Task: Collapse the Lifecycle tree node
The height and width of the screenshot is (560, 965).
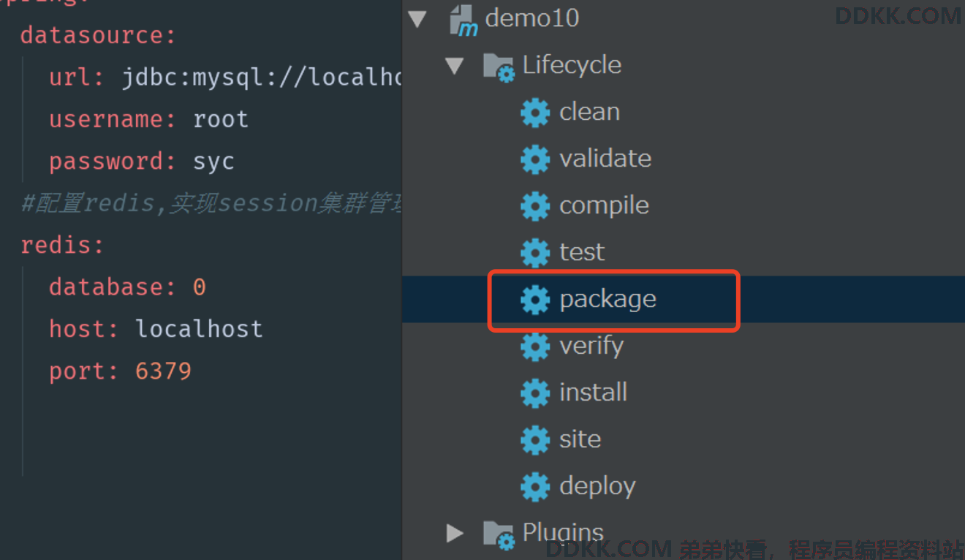Action: point(454,66)
